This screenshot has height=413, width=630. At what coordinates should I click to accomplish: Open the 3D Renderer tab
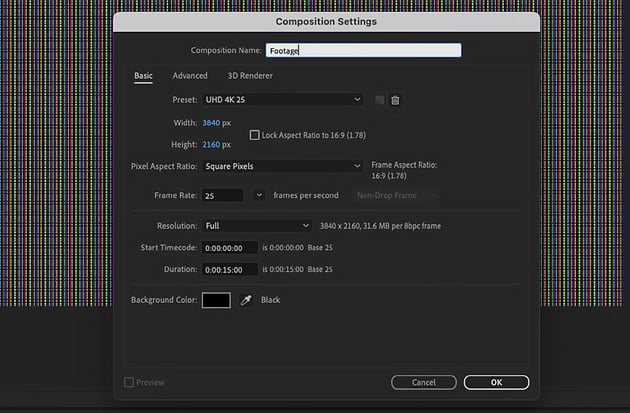pos(250,76)
